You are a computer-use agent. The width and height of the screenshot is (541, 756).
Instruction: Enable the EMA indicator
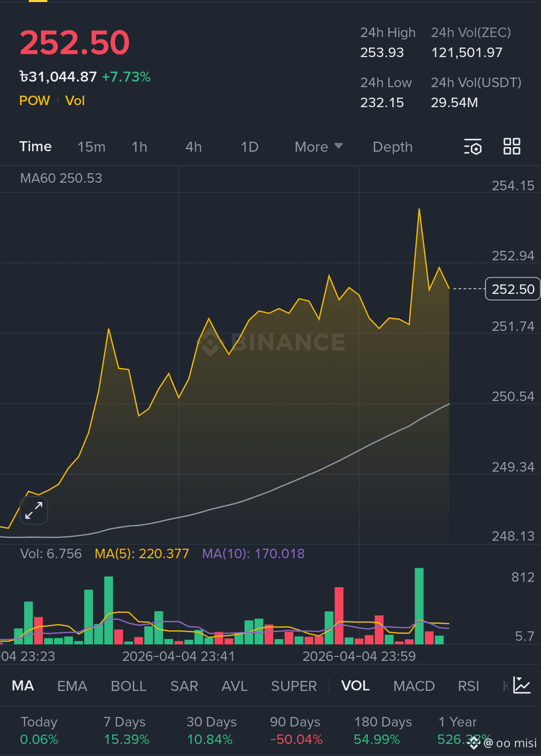(x=72, y=685)
